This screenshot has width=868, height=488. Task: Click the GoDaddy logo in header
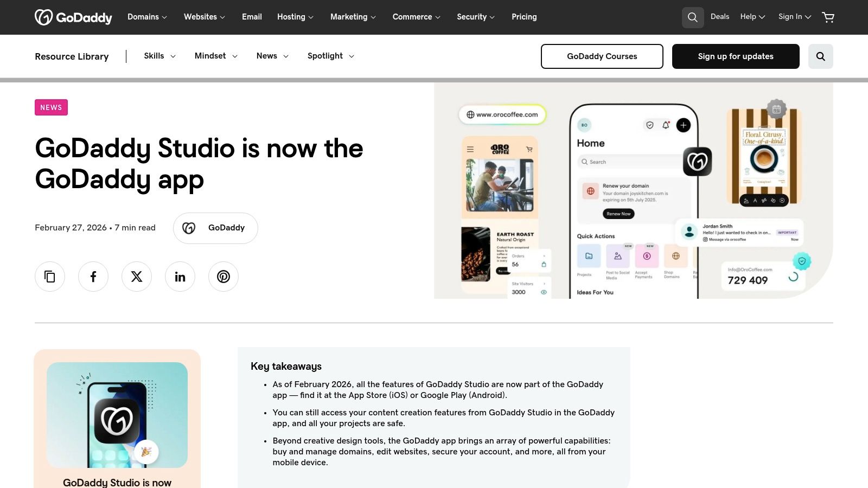click(73, 17)
